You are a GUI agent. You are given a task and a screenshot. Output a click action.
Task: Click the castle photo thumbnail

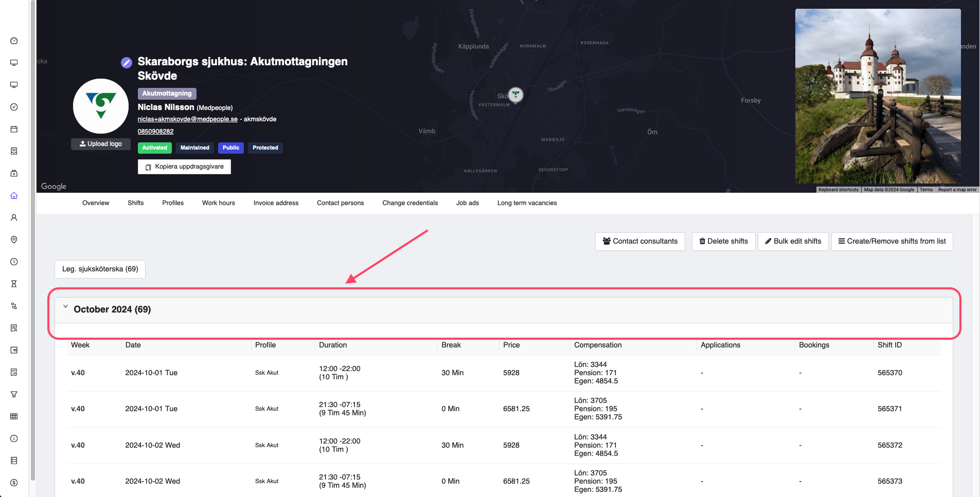point(878,96)
